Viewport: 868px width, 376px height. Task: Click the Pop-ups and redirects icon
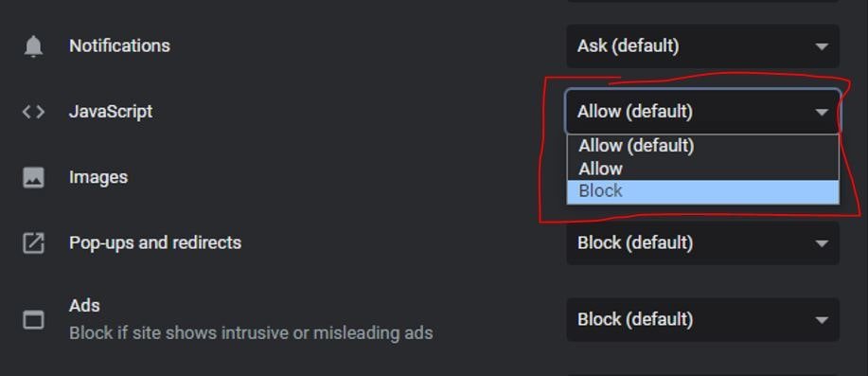tap(33, 243)
